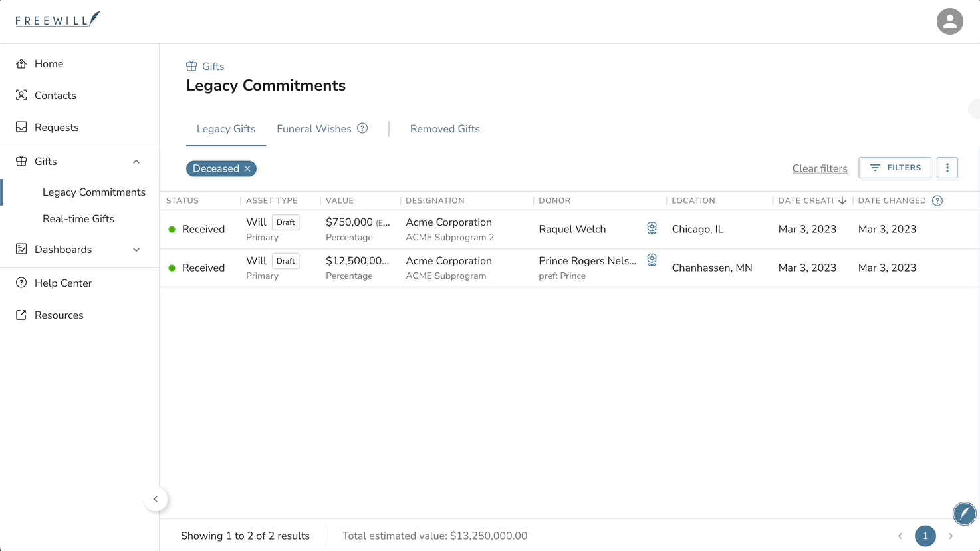
Task: Click the deceased flower icon for Raquel Welch
Action: click(652, 228)
